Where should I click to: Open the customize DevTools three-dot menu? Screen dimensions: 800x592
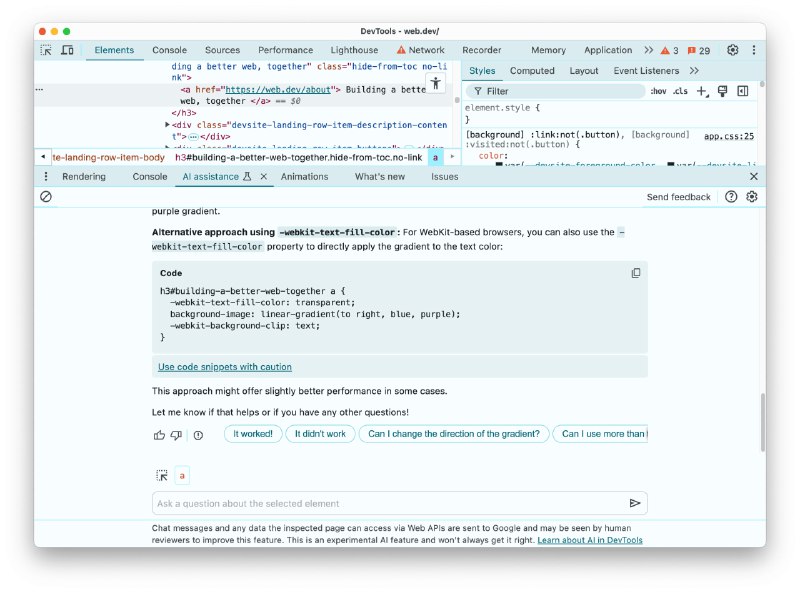(753, 49)
